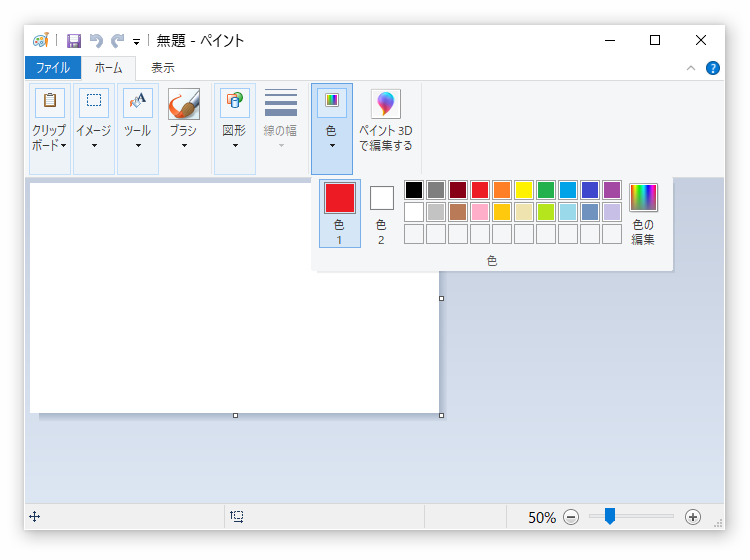
Task: Pick the light gray color swatch
Action: 436,212
